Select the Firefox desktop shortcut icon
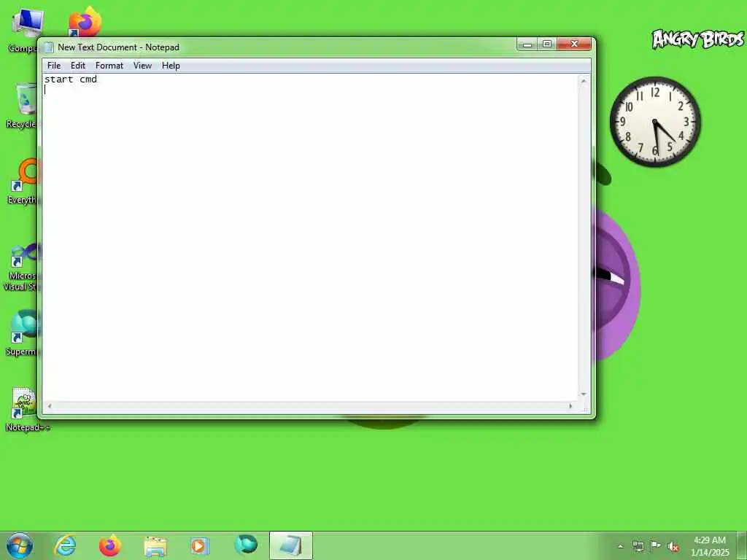This screenshot has width=747, height=560. coord(85,22)
